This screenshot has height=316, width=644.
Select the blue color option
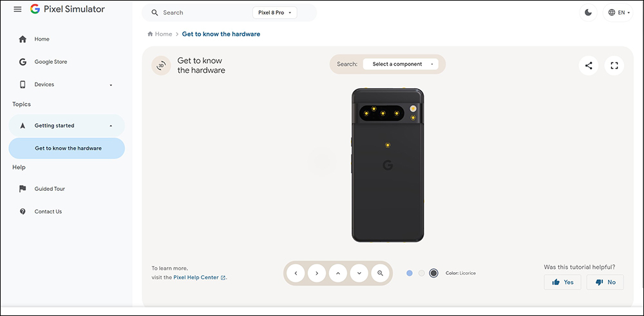pyautogui.click(x=410, y=273)
